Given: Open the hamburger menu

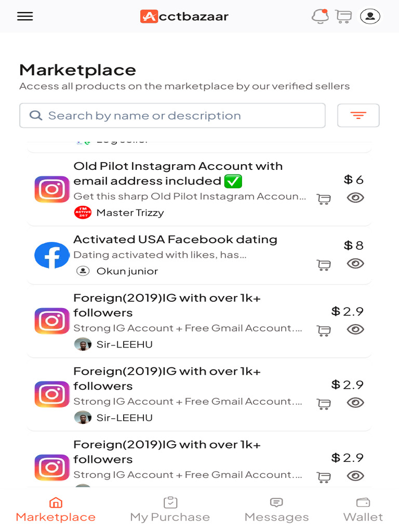Looking at the screenshot, I should click(25, 16).
